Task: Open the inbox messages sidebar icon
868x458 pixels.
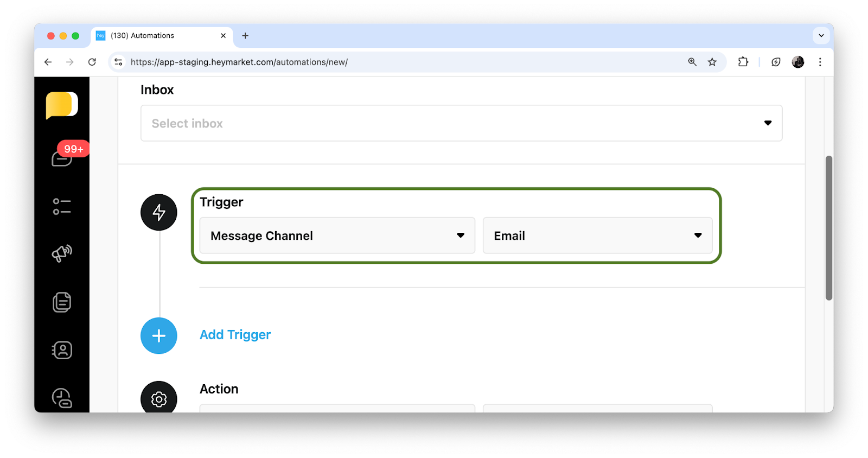Action: [x=62, y=158]
